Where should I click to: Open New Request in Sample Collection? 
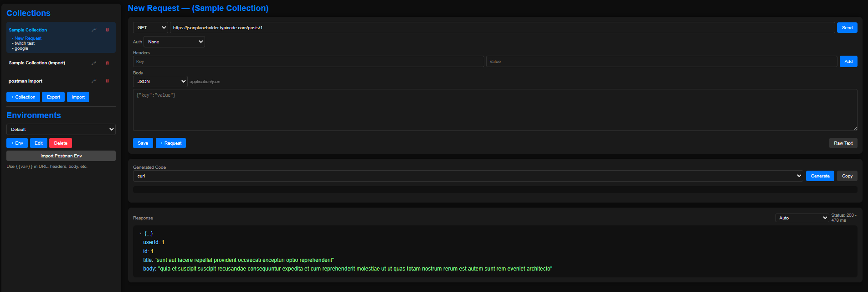click(28, 38)
